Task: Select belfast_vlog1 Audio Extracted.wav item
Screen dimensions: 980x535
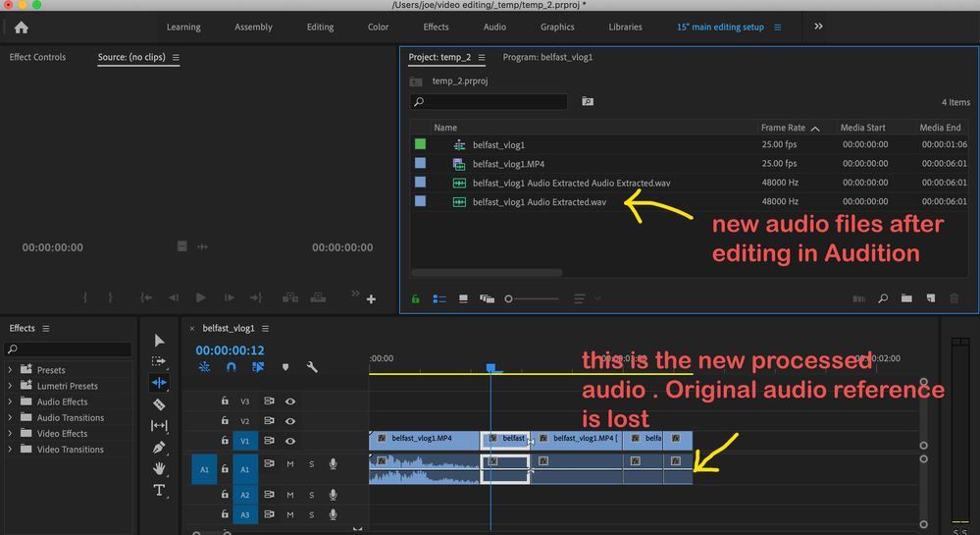Action: 539,202
